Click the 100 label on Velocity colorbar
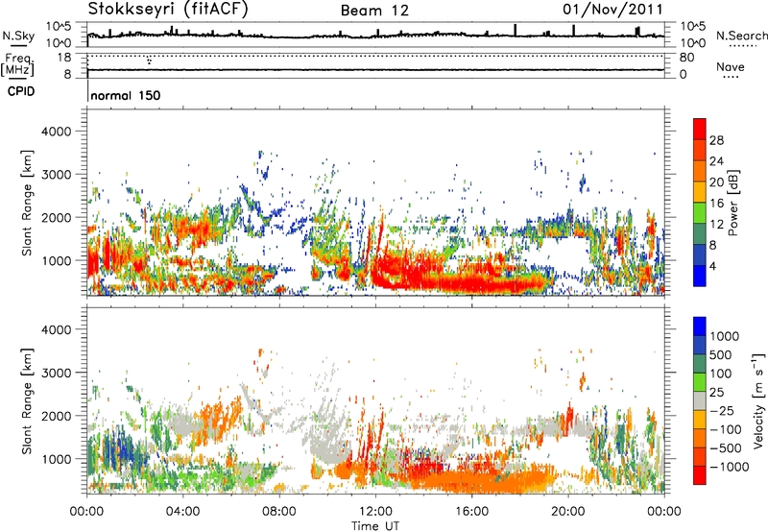 coord(721,374)
